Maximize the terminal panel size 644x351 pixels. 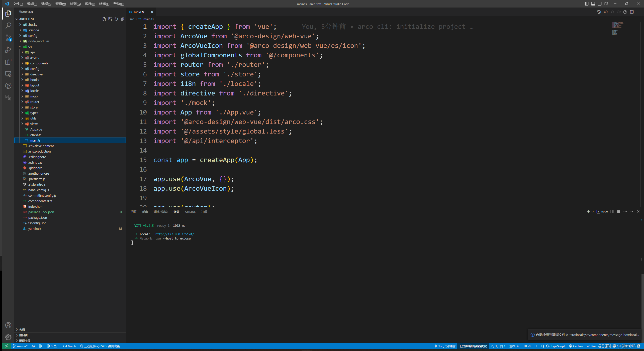click(x=632, y=212)
